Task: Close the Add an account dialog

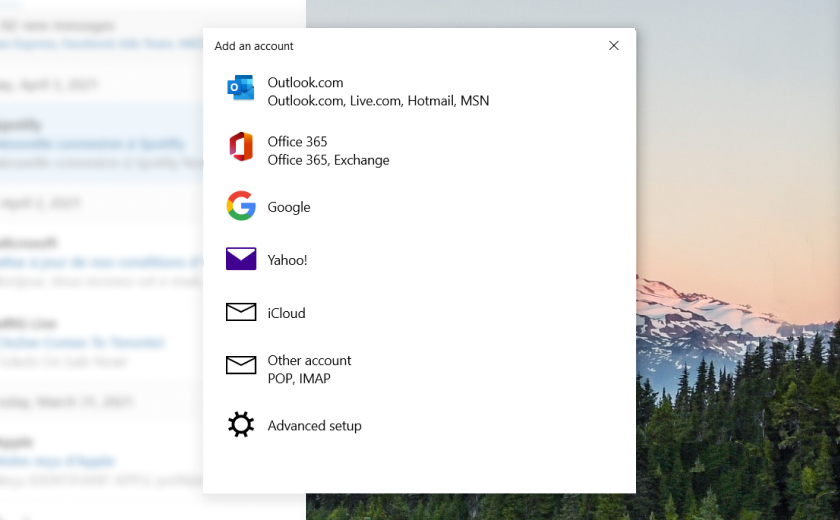Action: click(614, 46)
